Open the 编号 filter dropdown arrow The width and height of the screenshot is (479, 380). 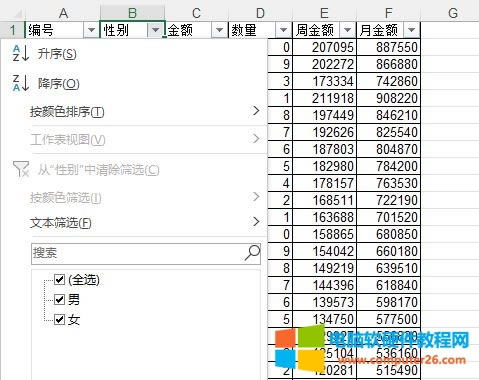click(91, 30)
